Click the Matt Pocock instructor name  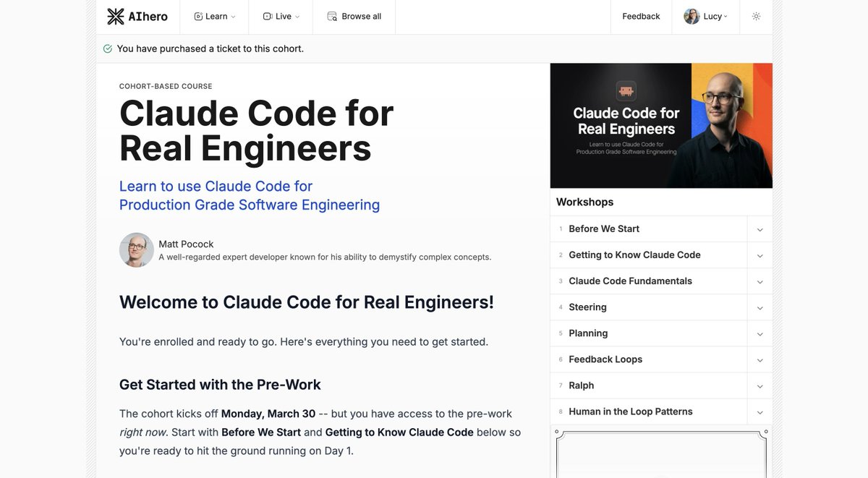[186, 244]
